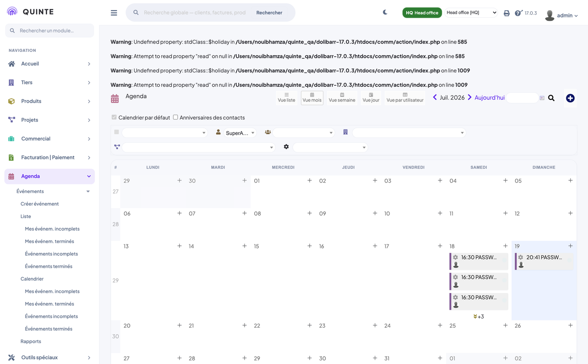
Task: Click the print page icon
Action: pyautogui.click(x=507, y=13)
